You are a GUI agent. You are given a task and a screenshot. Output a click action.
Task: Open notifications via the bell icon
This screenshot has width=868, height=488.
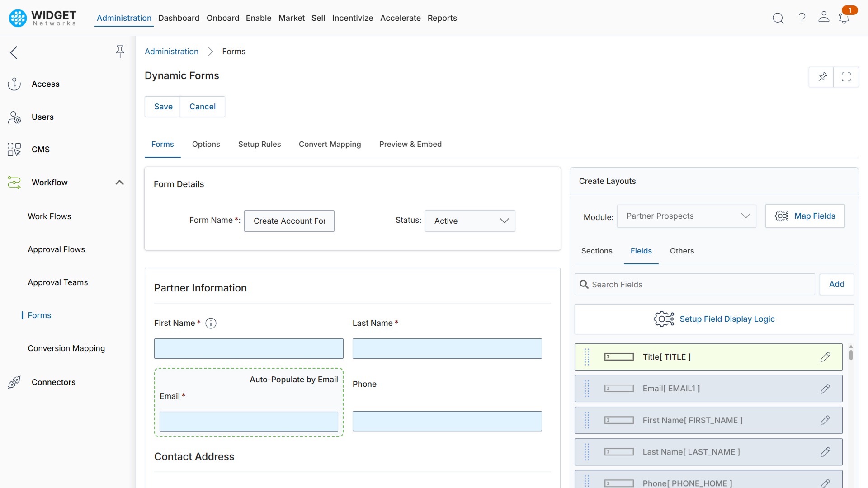[844, 19]
